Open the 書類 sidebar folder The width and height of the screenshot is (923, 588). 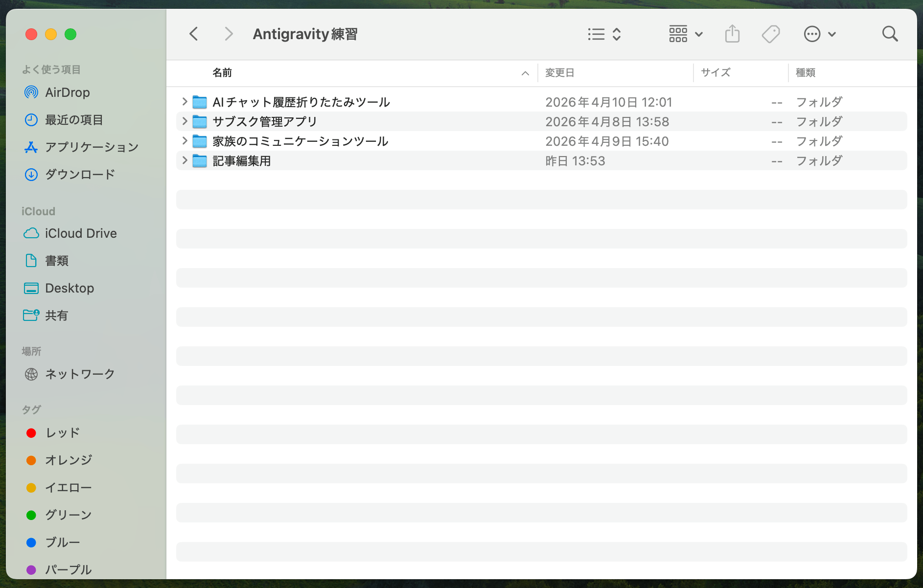[x=57, y=261]
